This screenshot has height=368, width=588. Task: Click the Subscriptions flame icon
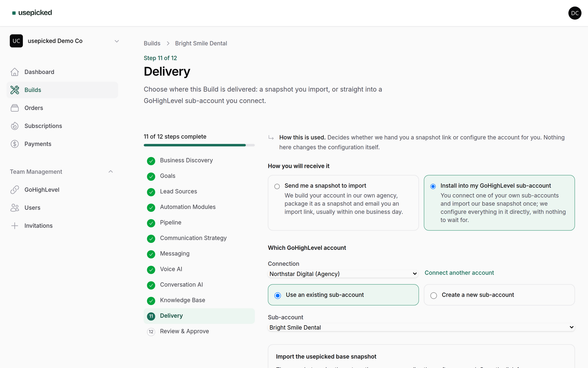[x=15, y=126]
